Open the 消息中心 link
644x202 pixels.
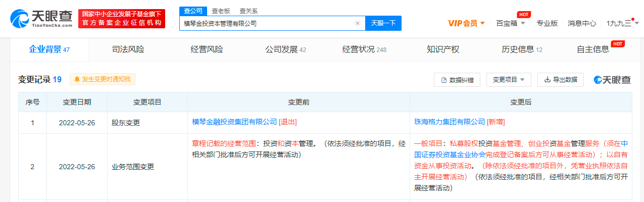(582, 23)
